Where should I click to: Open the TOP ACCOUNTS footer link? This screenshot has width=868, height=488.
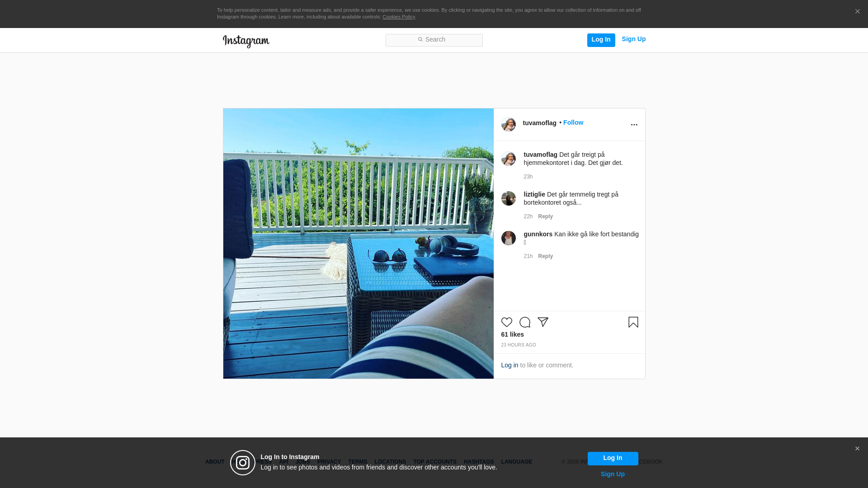click(x=435, y=462)
